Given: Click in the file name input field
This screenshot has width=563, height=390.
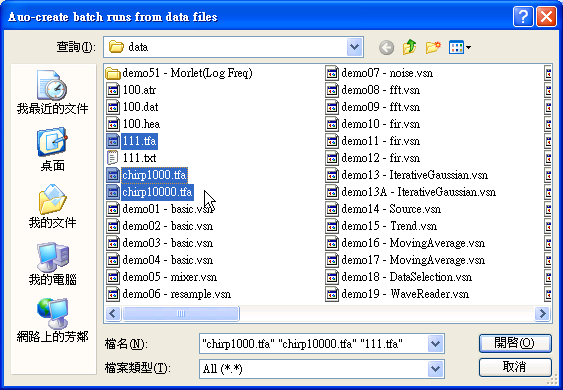Looking at the screenshot, I should pos(314,344).
